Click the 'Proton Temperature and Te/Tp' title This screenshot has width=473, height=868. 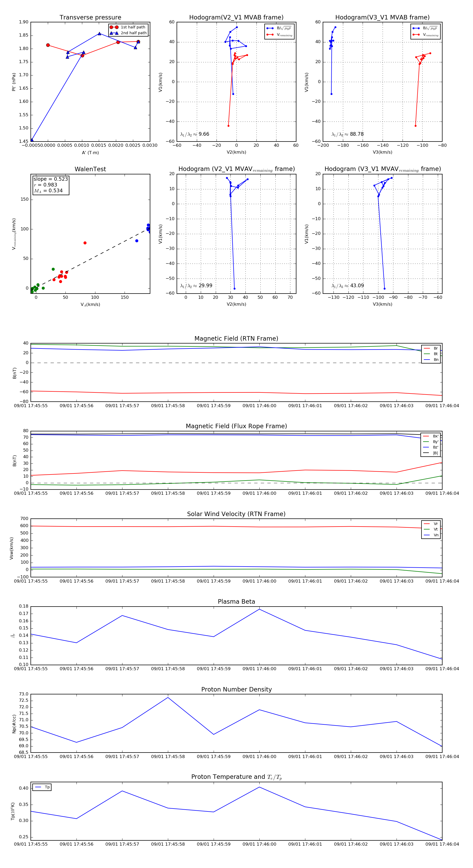click(x=236, y=777)
